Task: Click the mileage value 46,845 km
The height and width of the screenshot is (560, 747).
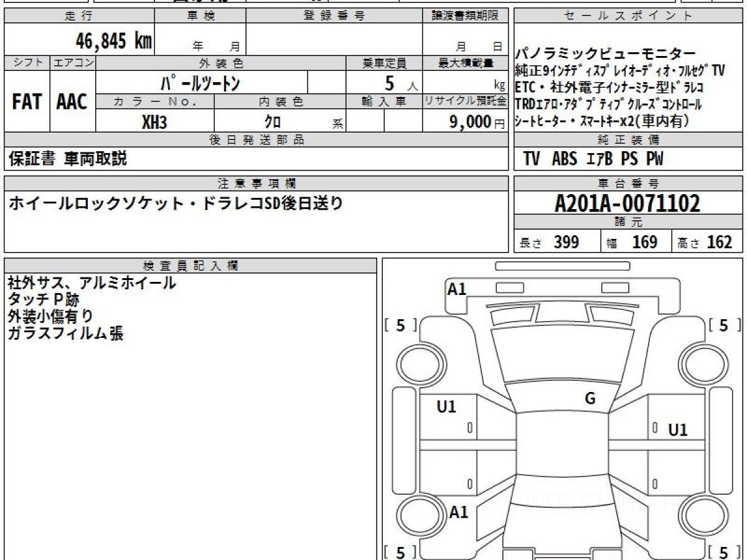Action: pyautogui.click(x=113, y=41)
